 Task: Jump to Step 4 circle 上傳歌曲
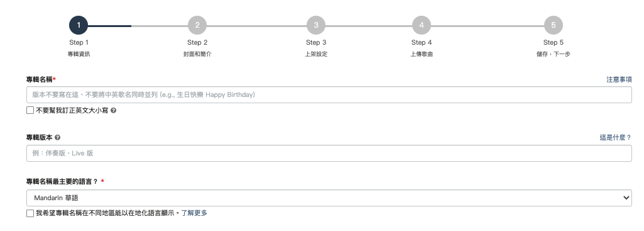pyautogui.click(x=422, y=25)
